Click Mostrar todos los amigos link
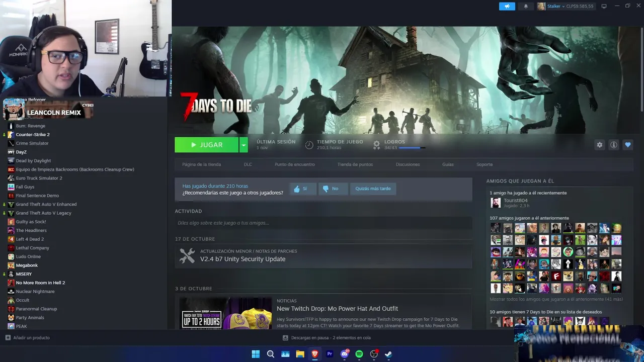Viewport: 644px width, 362px height. pyautogui.click(x=556, y=299)
